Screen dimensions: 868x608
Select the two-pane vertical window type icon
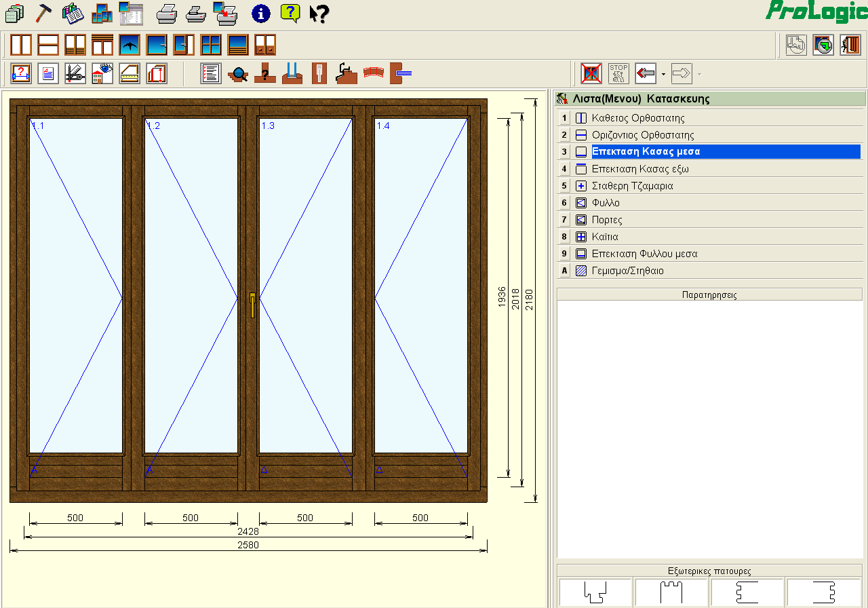[x=21, y=45]
